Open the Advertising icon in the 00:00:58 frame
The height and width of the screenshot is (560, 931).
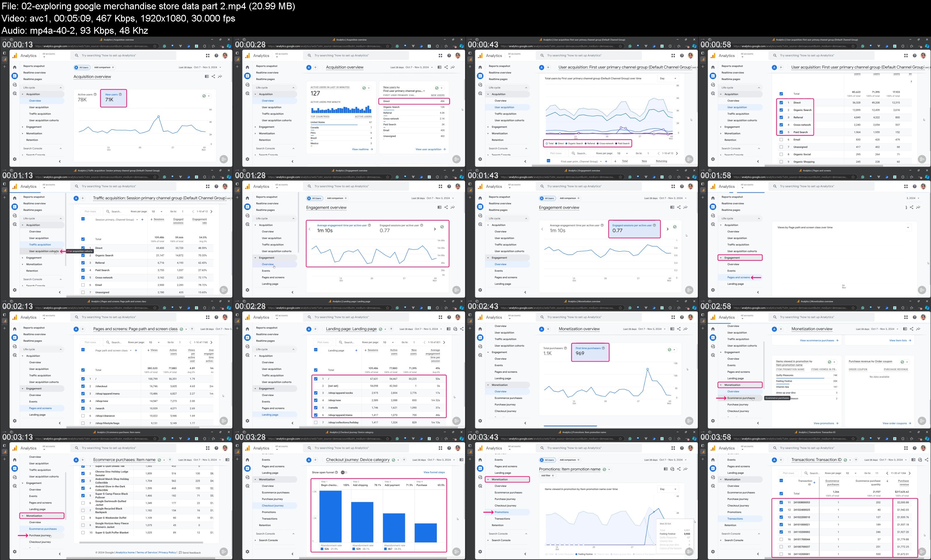pos(713,93)
